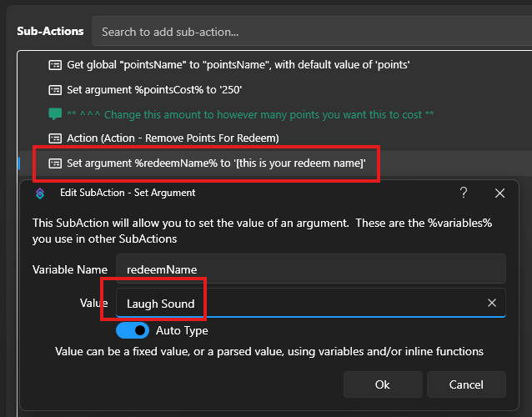Click the Value field containing Laugh Sound

tap(300, 304)
